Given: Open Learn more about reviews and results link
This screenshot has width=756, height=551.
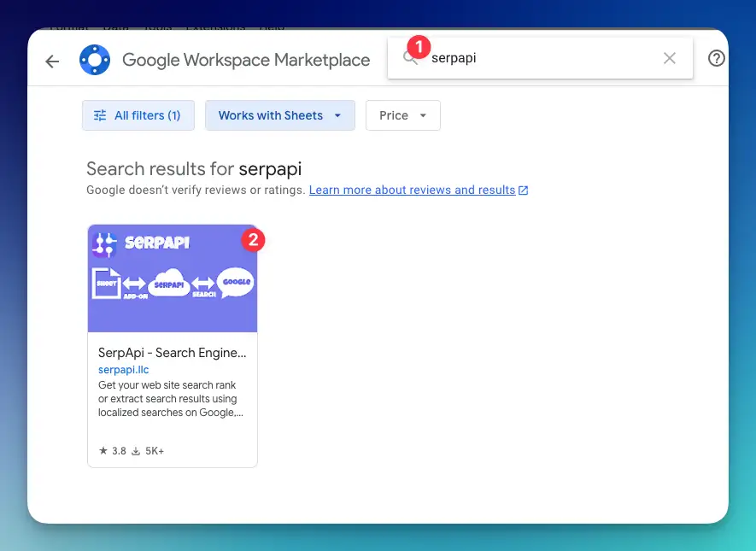Looking at the screenshot, I should (x=419, y=190).
